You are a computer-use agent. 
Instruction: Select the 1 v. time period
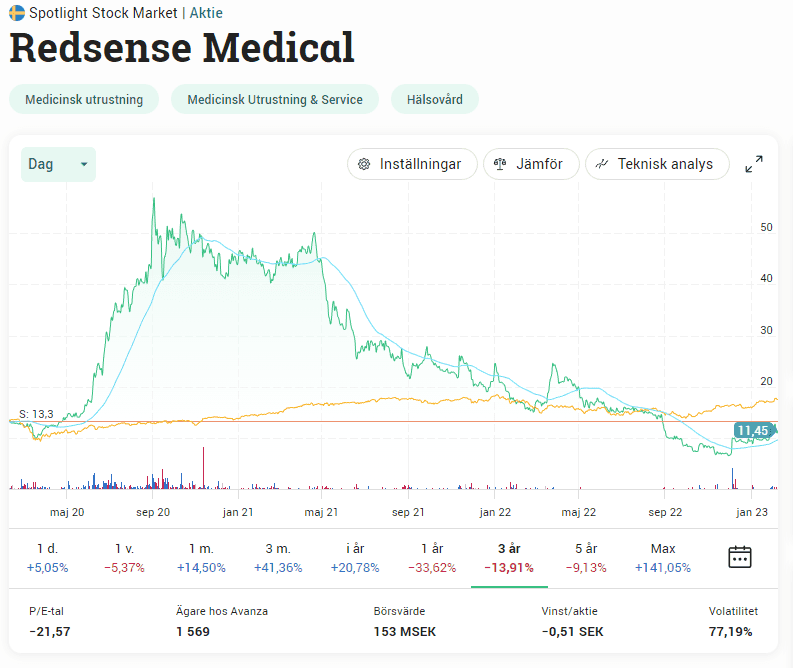124,557
